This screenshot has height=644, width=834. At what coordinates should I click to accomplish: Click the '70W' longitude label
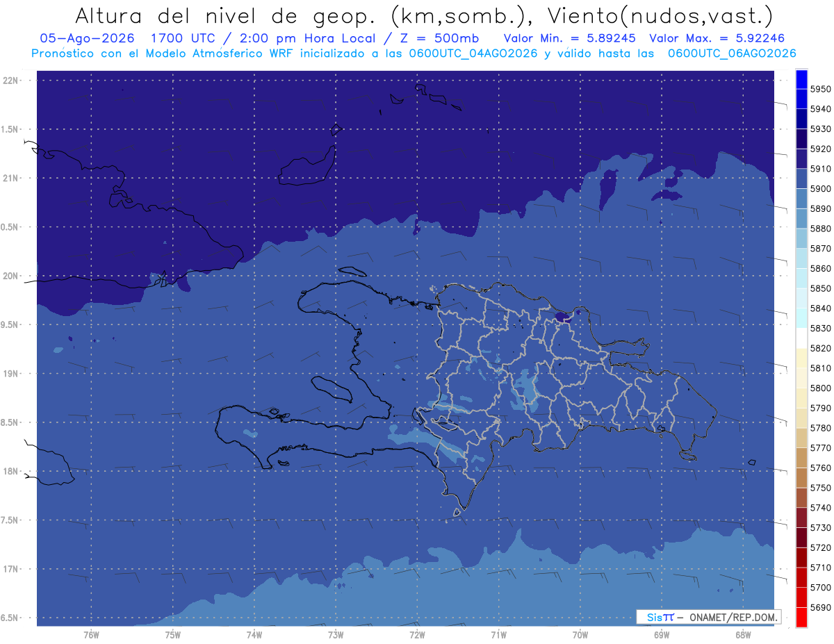tap(580, 634)
